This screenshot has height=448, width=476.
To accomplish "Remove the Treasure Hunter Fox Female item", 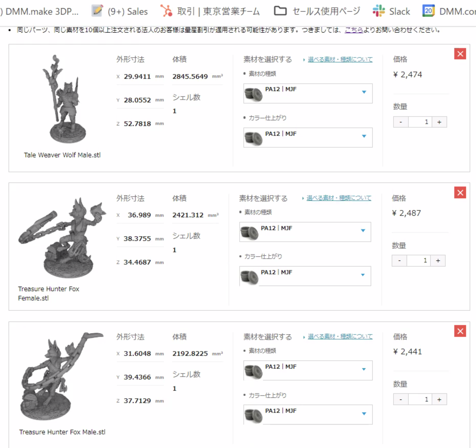I will tap(460, 193).
